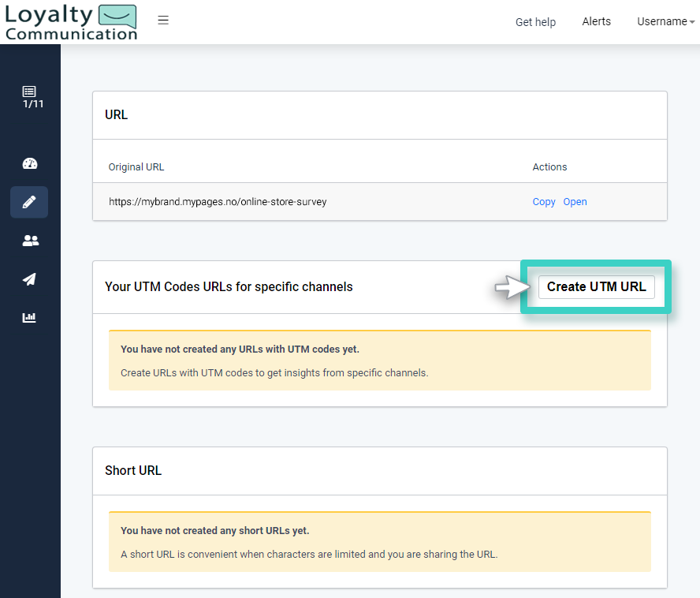Click the Loyalty Communication logo
700x598 pixels.
(x=70, y=22)
